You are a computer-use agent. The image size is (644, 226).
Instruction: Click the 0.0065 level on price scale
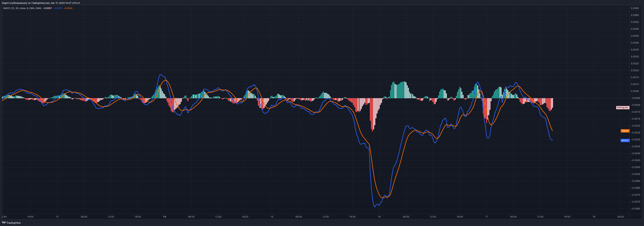635,8
